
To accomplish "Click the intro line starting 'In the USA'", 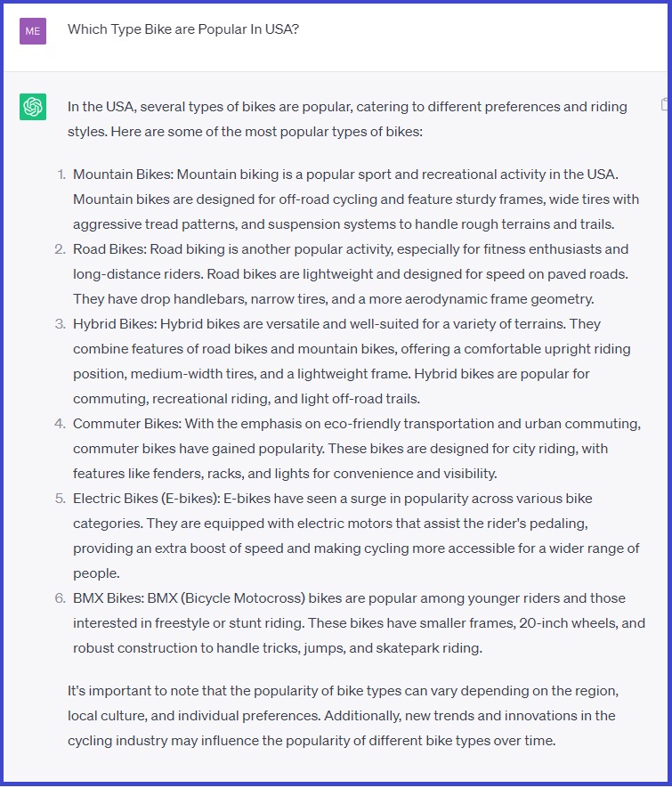I will [x=347, y=107].
